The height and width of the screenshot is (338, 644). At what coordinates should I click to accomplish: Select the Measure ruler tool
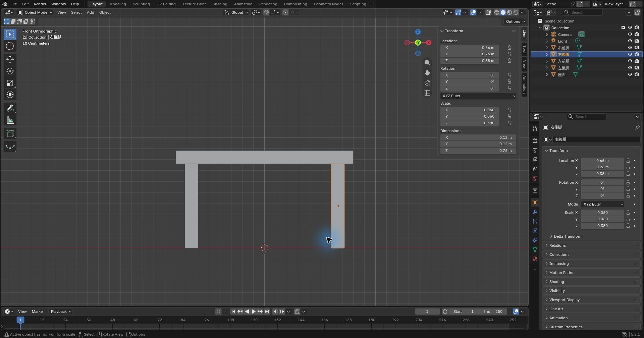tap(10, 120)
